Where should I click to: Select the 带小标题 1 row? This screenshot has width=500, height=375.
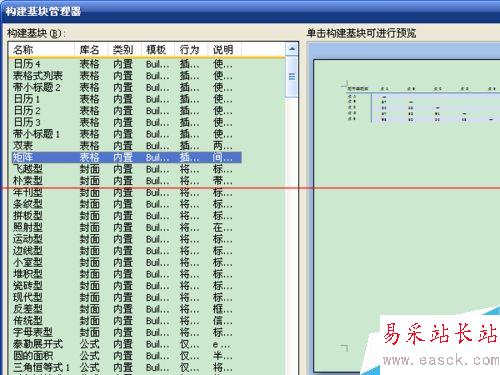point(126,134)
